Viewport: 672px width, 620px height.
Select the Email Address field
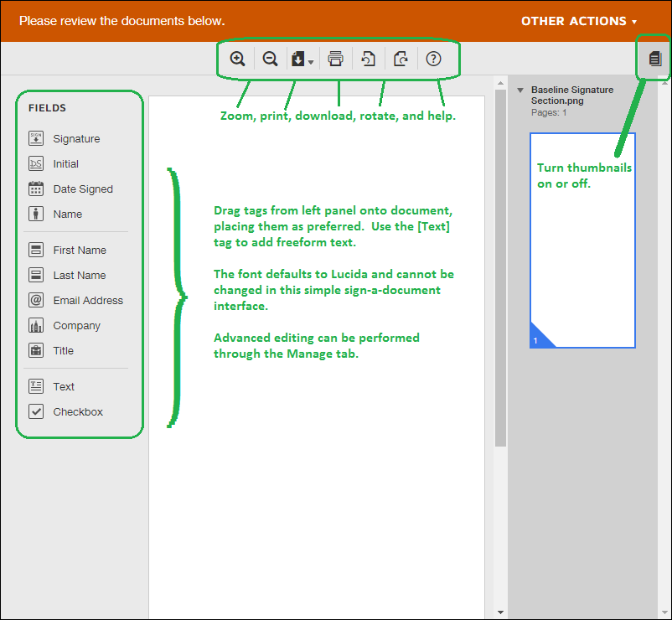pyautogui.click(x=87, y=301)
